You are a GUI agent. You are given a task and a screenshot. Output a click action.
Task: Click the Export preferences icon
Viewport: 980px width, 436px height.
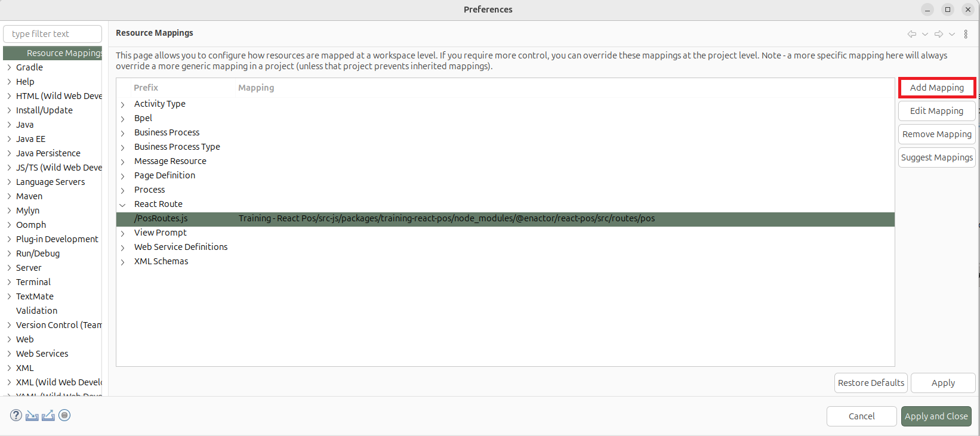pyautogui.click(x=48, y=416)
